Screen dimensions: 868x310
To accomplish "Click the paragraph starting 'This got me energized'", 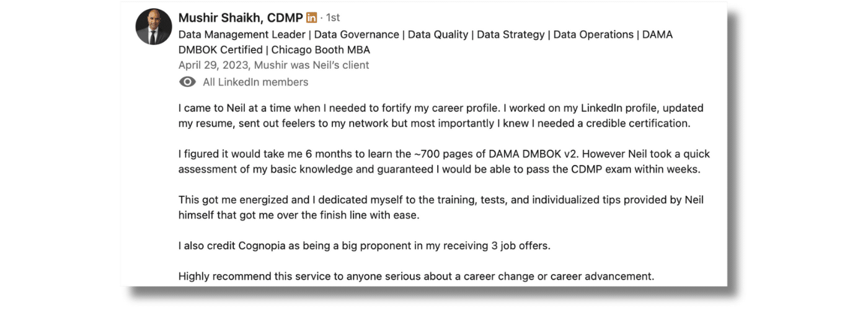I will (441, 207).
